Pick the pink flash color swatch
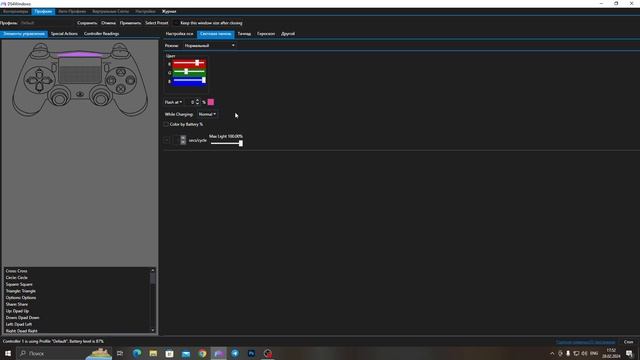The image size is (640, 360). pos(211,102)
